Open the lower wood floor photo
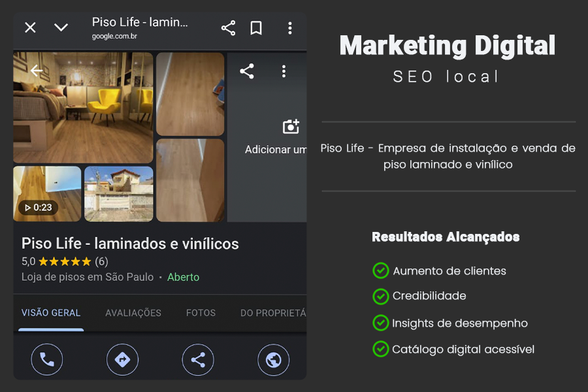This screenshot has width=588, height=392. pos(190,180)
